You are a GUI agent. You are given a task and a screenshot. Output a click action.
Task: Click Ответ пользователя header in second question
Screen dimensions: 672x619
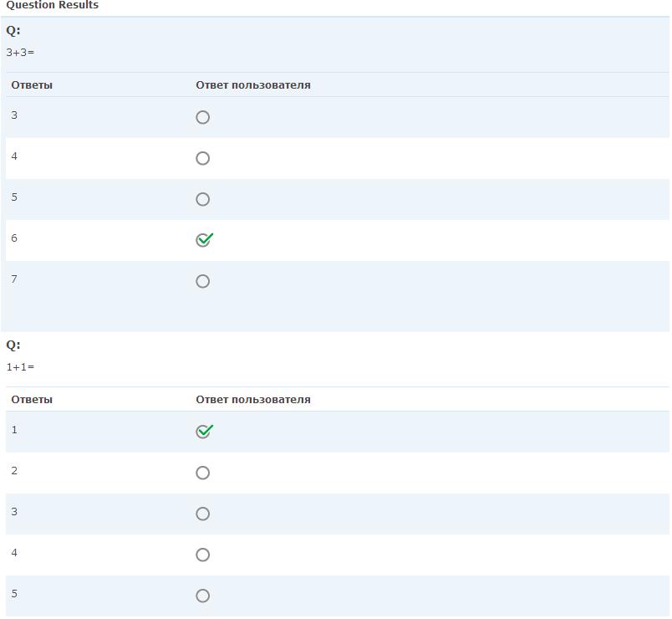tap(252, 399)
